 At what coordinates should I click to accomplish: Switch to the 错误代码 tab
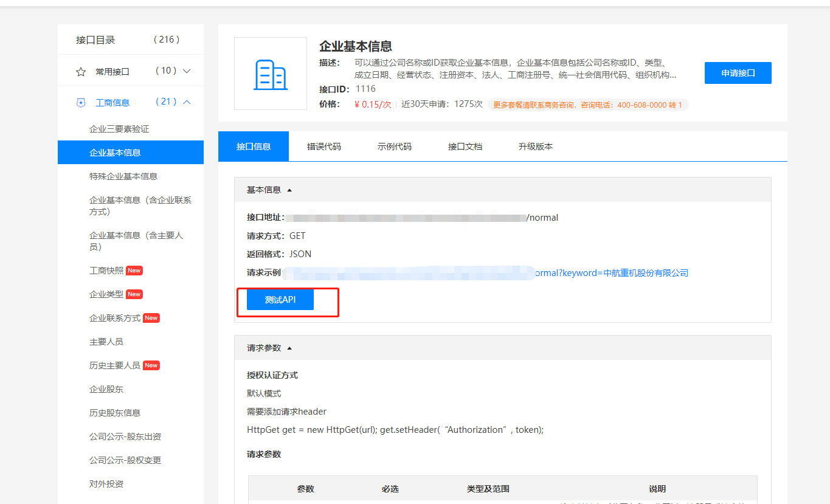[x=324, y=147]
